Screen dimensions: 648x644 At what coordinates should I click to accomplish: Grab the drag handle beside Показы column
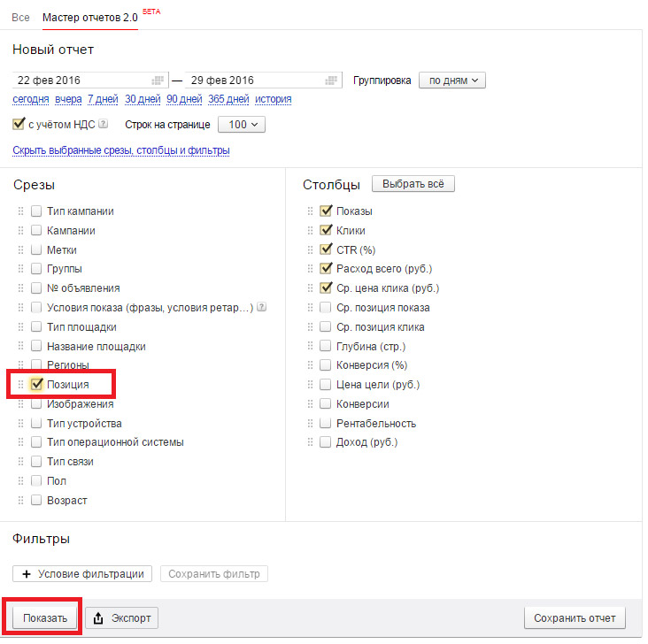point(311,211)
